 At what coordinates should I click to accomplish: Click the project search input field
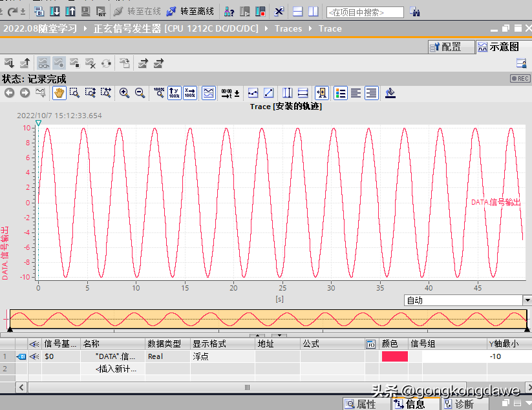(365, 12)
